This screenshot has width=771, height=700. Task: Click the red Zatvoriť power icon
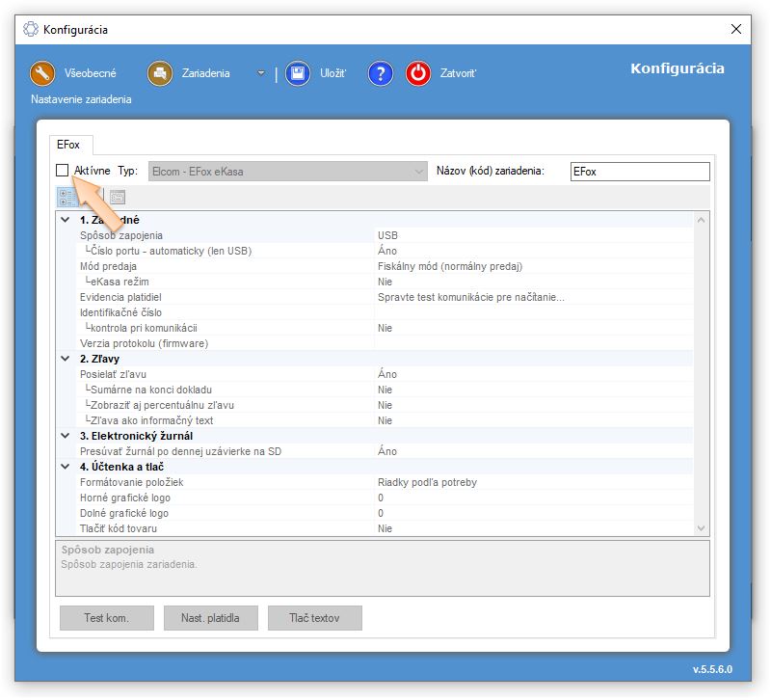(x=418, y=73)
